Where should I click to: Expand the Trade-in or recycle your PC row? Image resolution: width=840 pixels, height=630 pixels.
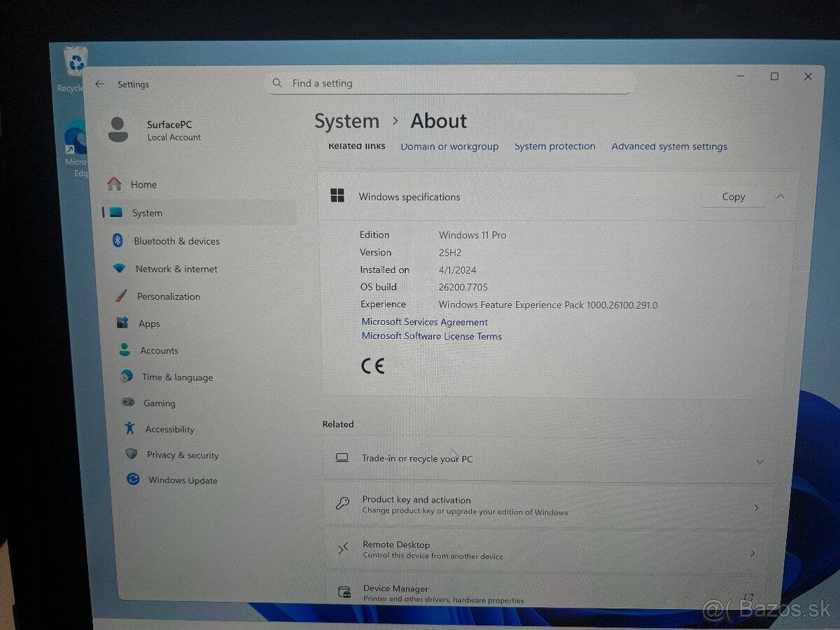click(x=759, y=461)
